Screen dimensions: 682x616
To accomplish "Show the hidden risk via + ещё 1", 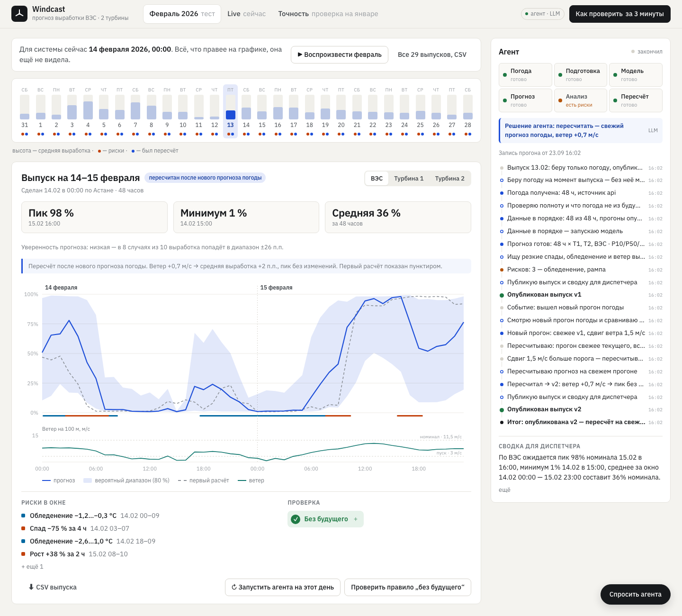I will click(x=32, y=567).
